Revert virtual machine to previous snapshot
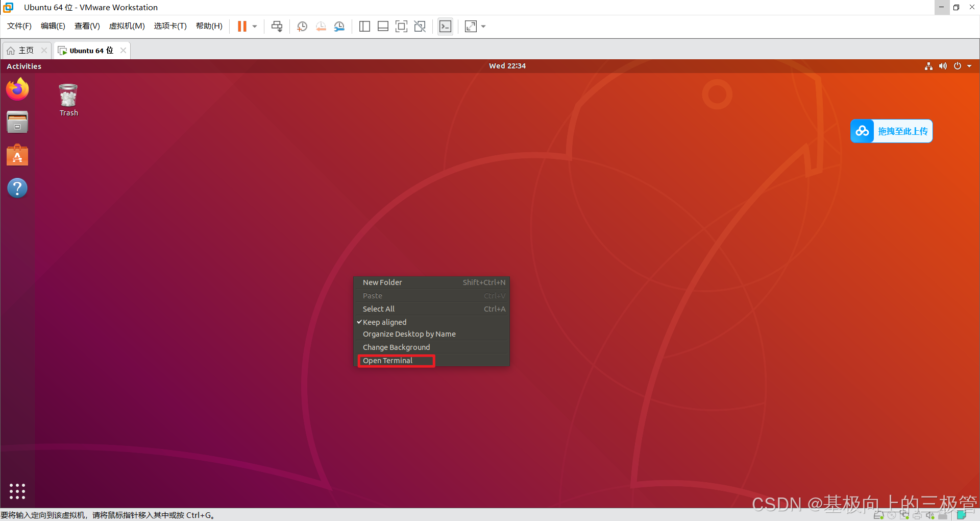Viewport: 980px width, 521px height. tap(321, 27)
